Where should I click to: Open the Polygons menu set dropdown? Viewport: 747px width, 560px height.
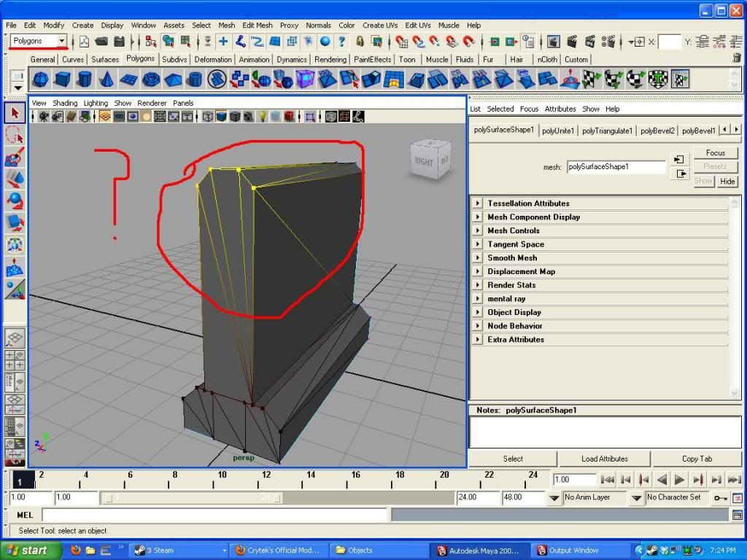[62, 42]
